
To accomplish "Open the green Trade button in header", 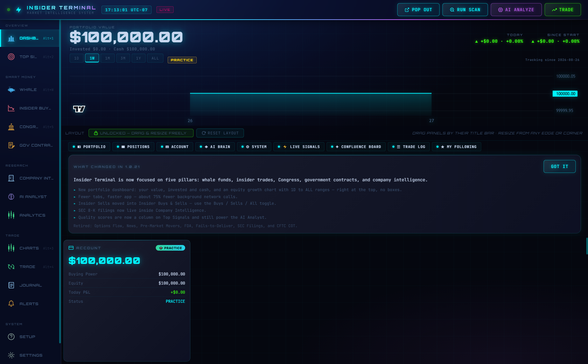I will click(562, 10).
